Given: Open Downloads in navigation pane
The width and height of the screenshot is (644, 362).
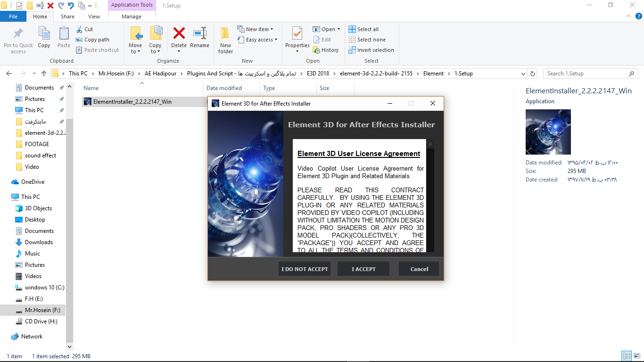Looking at the screenshot, I should pyautogui.click(x=39, y=242).
